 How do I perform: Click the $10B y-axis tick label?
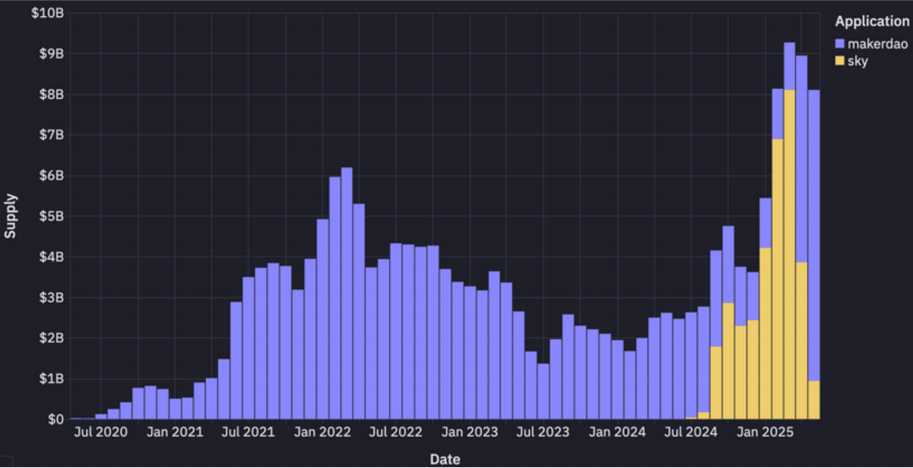48,13
